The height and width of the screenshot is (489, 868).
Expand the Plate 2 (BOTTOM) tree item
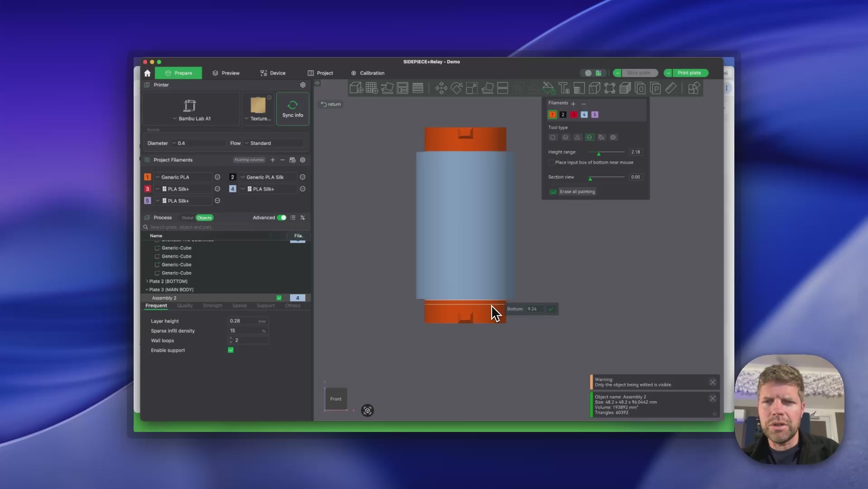pyautogui.click(x=147, y=282)
